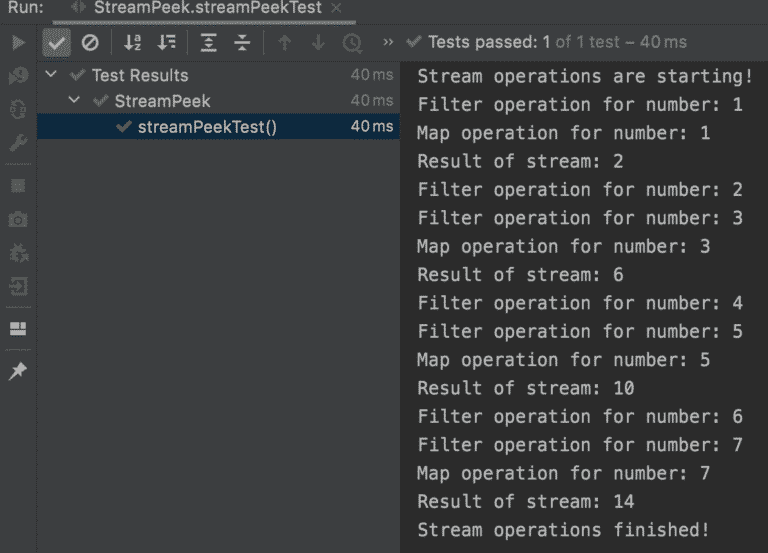
Task: Expand all test result nodes
Action: coord(208,43)
